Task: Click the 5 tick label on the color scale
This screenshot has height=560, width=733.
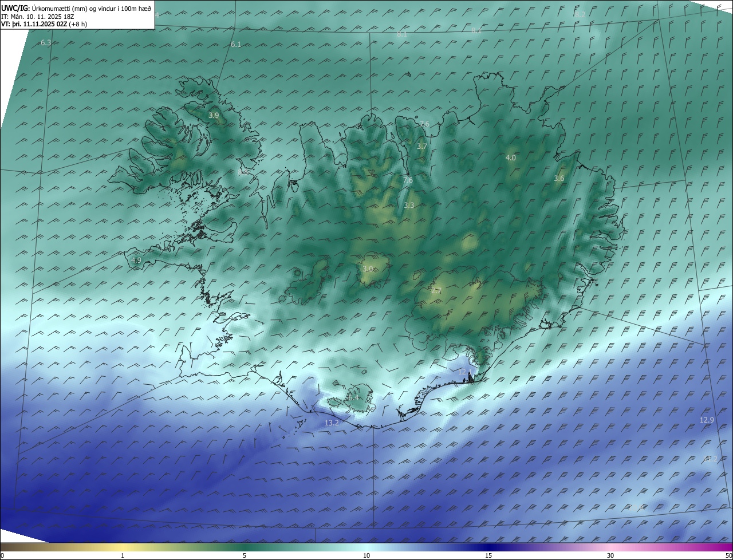Action: click(245, 556)
